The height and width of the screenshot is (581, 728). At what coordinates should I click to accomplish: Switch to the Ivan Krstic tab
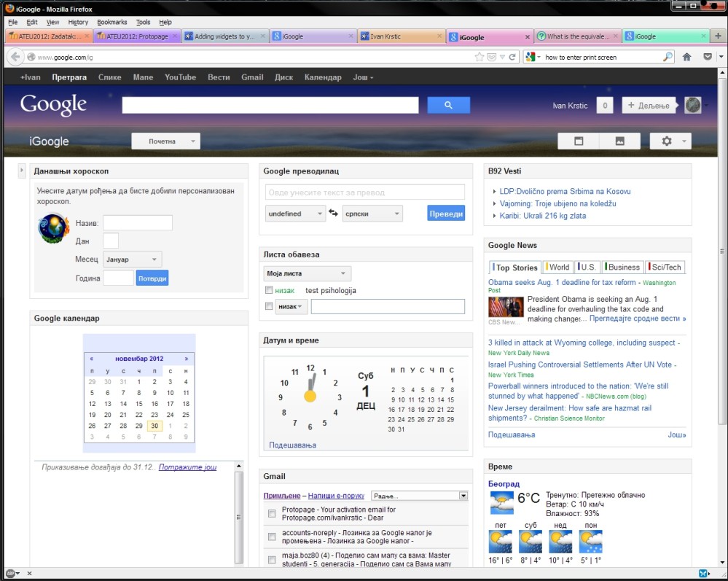402,36
